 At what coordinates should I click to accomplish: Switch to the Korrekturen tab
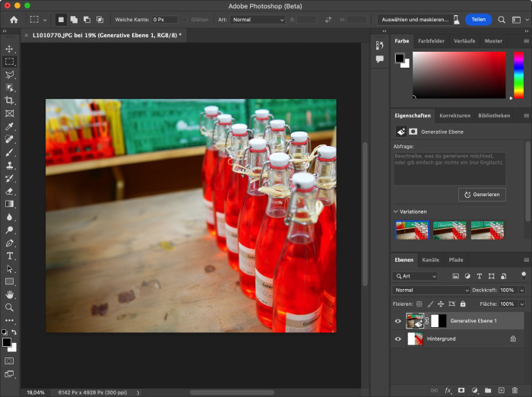pyautogui.click(x=454, y=116)
